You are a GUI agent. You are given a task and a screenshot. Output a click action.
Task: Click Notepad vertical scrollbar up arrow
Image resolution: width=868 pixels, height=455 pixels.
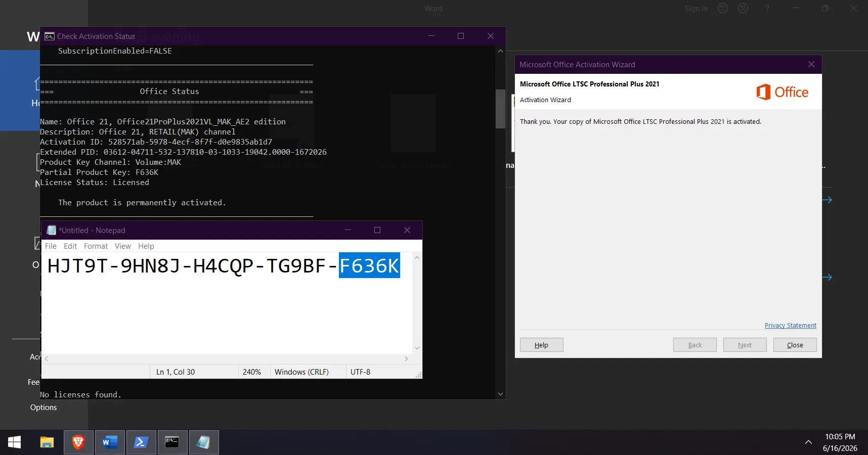pyautogui.click(x=417, y=258)
